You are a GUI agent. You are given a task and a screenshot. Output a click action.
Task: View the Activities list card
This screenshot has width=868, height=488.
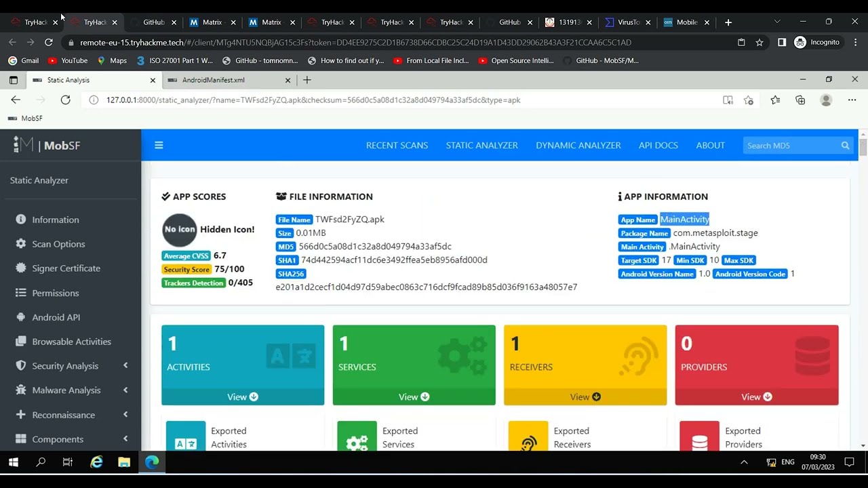tap(243, 397)
